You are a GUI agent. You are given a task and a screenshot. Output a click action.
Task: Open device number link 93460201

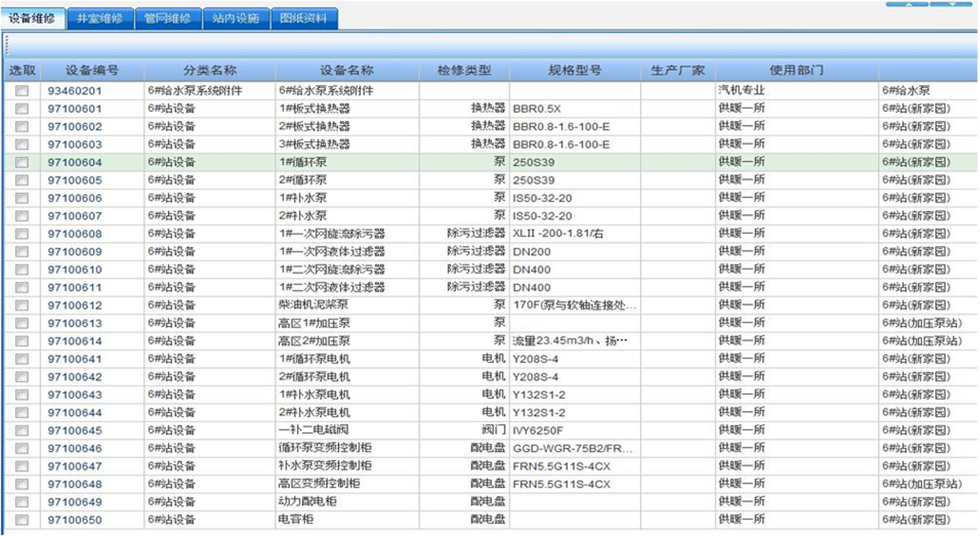coord(74,91)
